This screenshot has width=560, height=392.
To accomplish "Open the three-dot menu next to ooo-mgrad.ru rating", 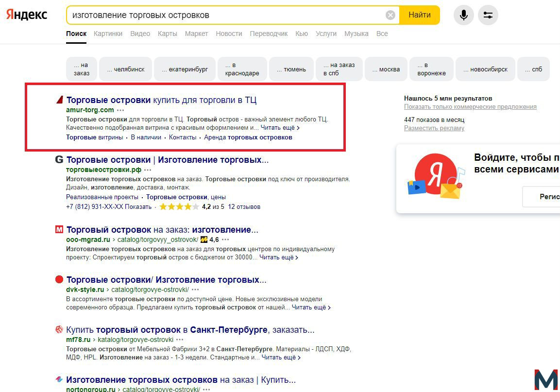I will click(x=225, y=239).
